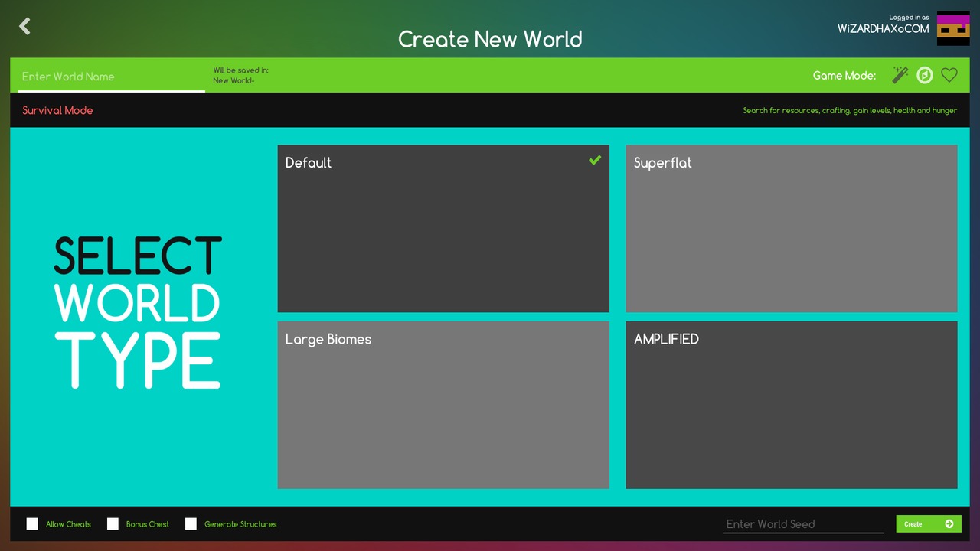Open the WIZARDHAXoCOM avatar profile

[x=953, y=28]
